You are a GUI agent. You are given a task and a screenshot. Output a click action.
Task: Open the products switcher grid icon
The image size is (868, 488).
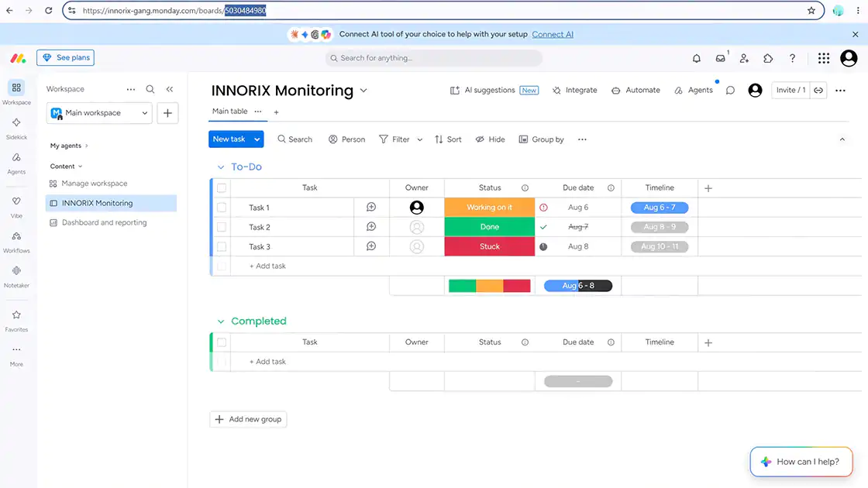click(824, 58)
